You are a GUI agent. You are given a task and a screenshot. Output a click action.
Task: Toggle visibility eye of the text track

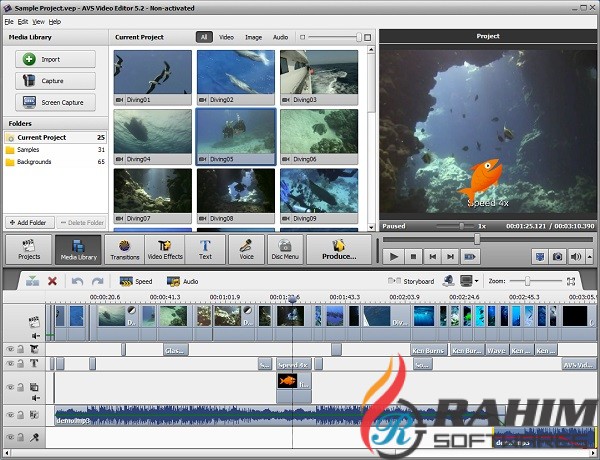coord(11,365)
